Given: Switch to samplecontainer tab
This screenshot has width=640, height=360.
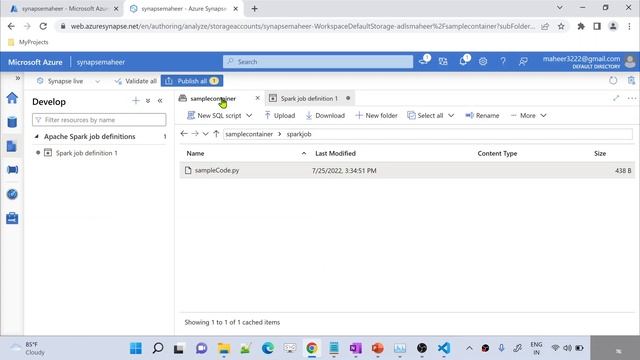Looking at the screenshot, I should (x=213, y=98).
